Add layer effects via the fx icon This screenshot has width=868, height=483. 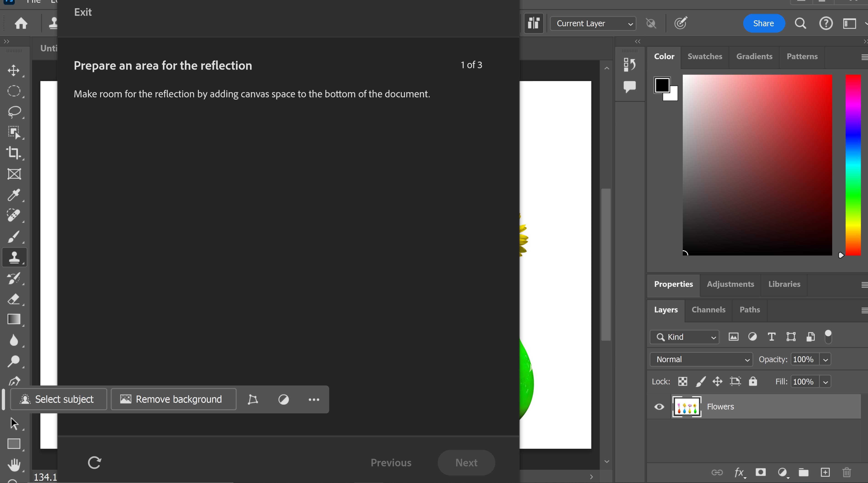pyautogui.click(x=739, y=472)
